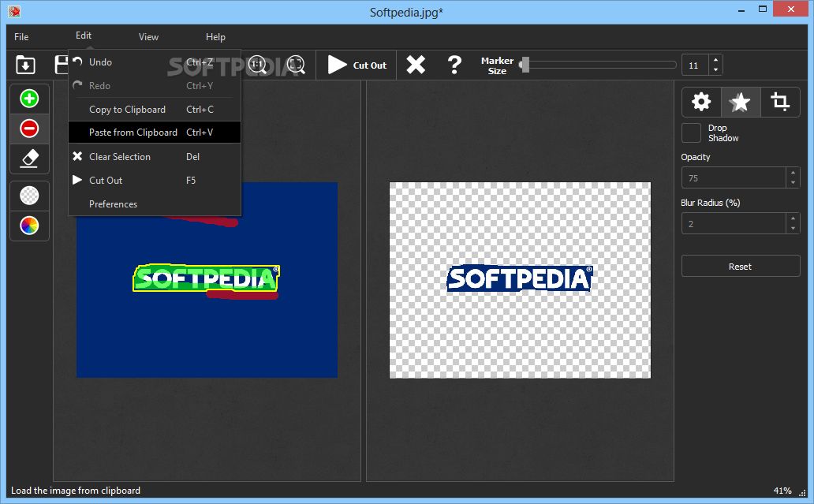Select the red remove background marker
Screen dimensions: 814x504
pyautogui.click(x=29, y=129)
